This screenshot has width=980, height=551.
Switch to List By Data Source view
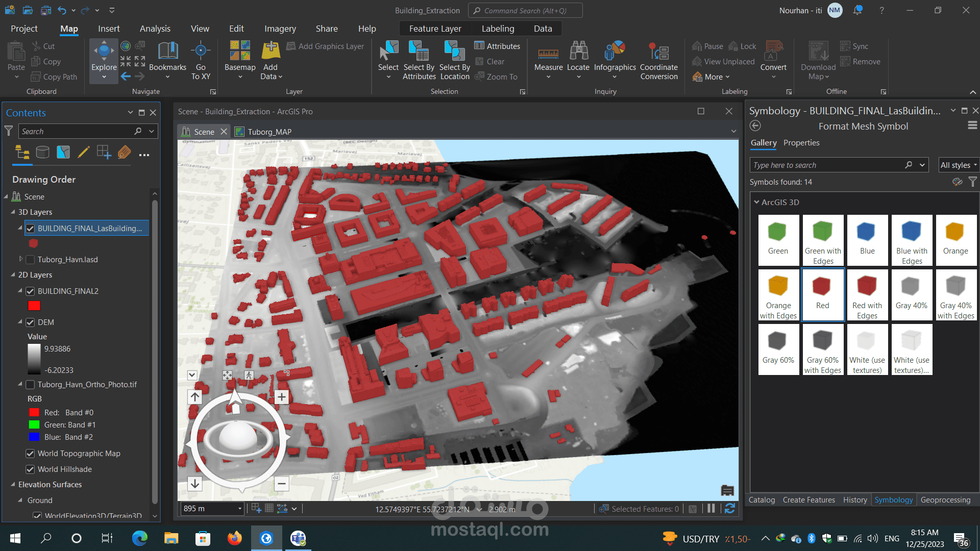[43, 152]
